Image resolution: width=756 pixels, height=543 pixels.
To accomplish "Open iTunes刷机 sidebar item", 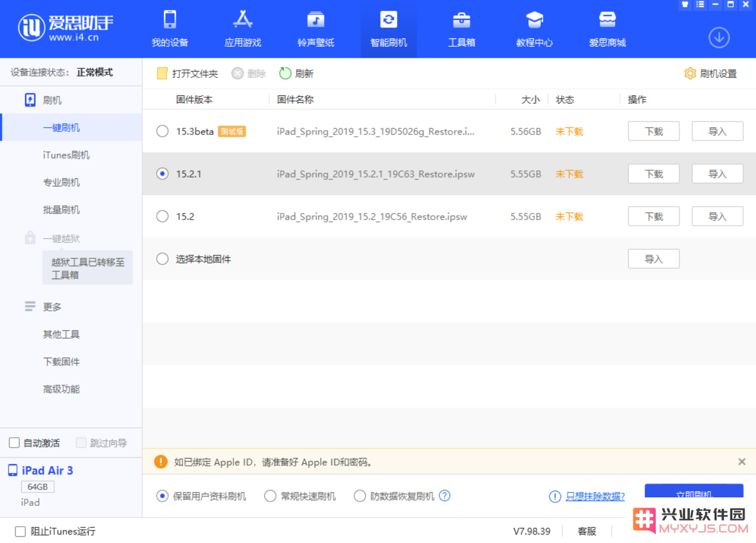I will pos(66,155).
